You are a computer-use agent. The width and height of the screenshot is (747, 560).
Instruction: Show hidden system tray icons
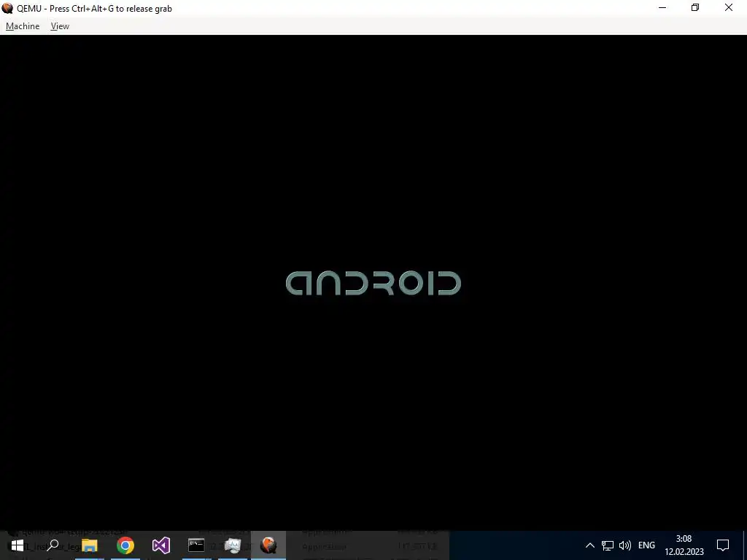pos(589,545)
